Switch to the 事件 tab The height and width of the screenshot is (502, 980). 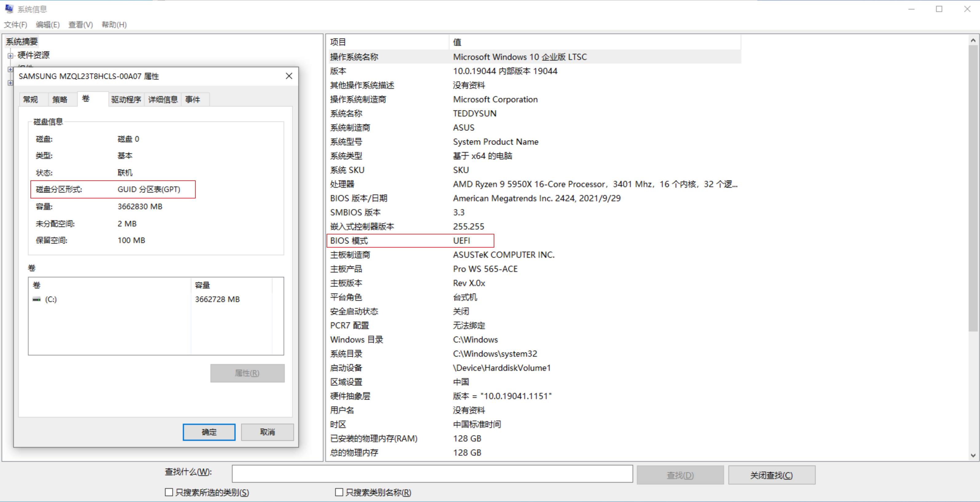point(193,99)
